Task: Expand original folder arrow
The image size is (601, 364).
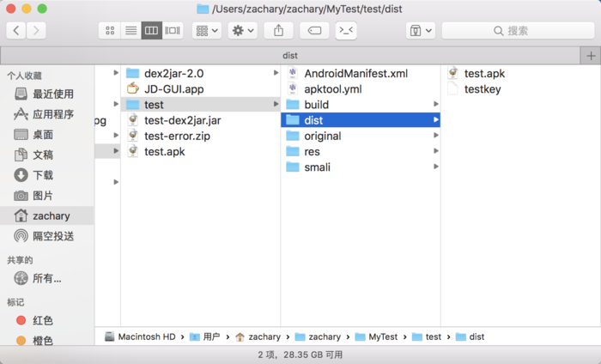Action: coord(436,136)
